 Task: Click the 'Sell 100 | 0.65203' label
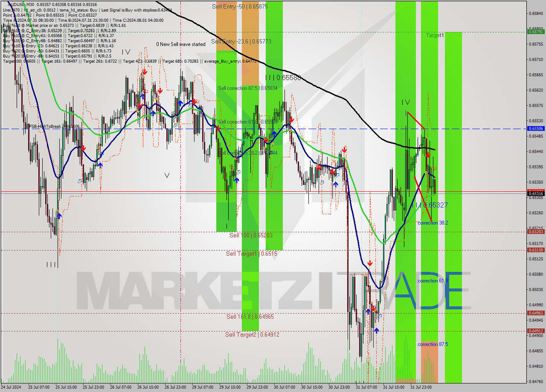coord(251,235)
